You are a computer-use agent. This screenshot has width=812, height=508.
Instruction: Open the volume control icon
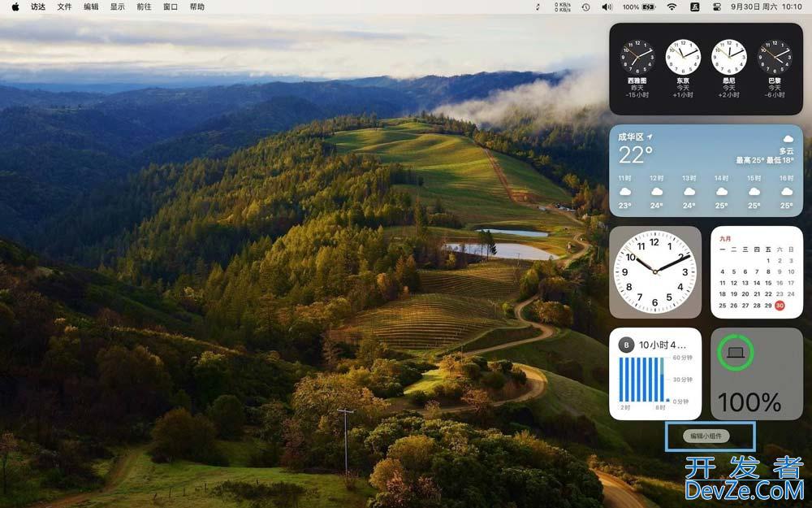(607, 7)
